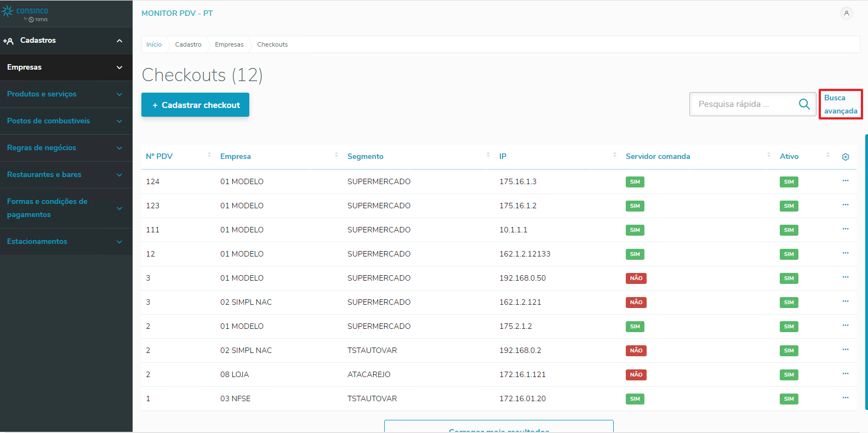This screenshot has width=868, height=433.
Task: Open actions menu for PDV 124
Action: point(846,181)
